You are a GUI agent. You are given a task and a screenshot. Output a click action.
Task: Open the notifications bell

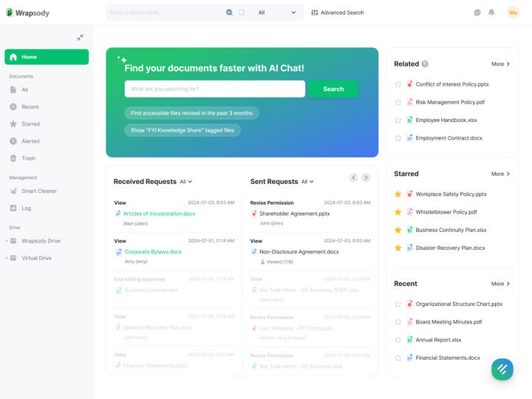(x=491, y=13)
